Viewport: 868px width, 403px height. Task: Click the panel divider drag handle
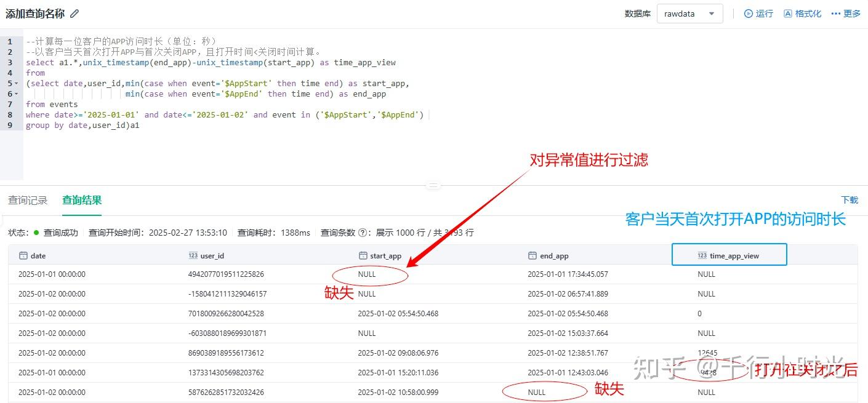433,185
